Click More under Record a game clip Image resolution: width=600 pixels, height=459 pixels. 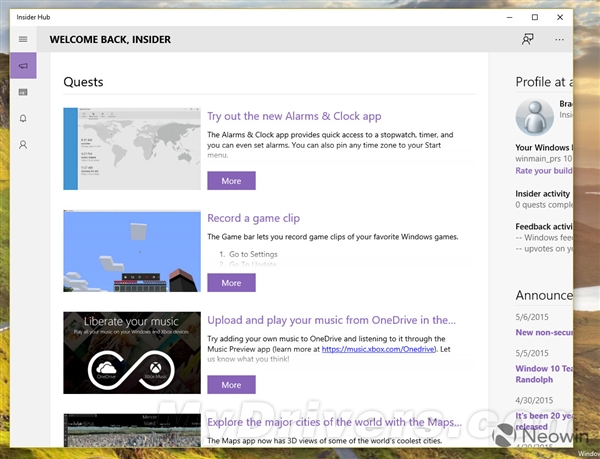point(231,283)
